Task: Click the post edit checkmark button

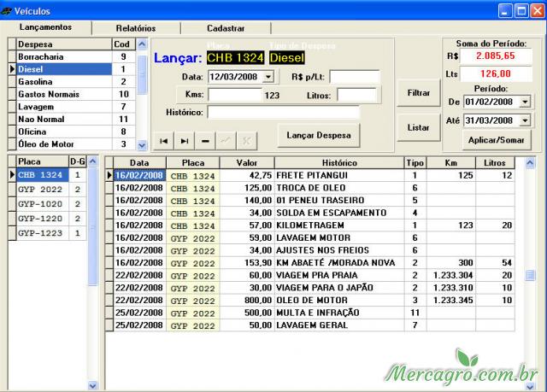Action: point(226,140)
